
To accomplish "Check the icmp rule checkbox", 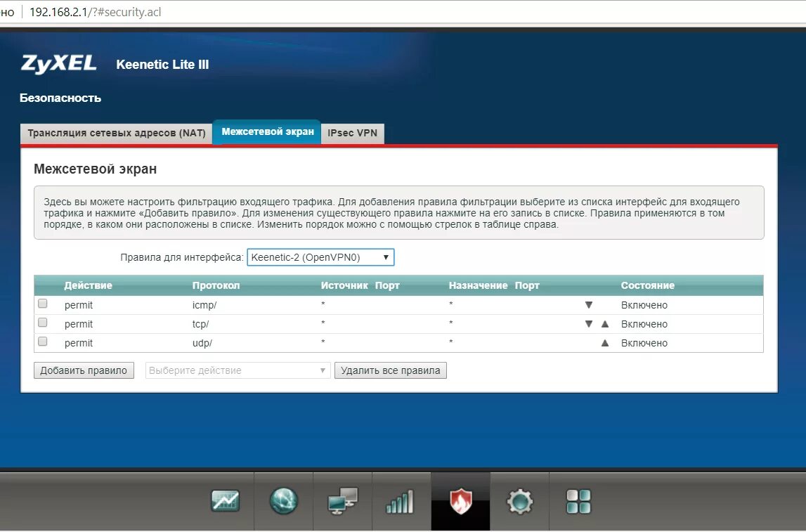I will coord(43,304).
